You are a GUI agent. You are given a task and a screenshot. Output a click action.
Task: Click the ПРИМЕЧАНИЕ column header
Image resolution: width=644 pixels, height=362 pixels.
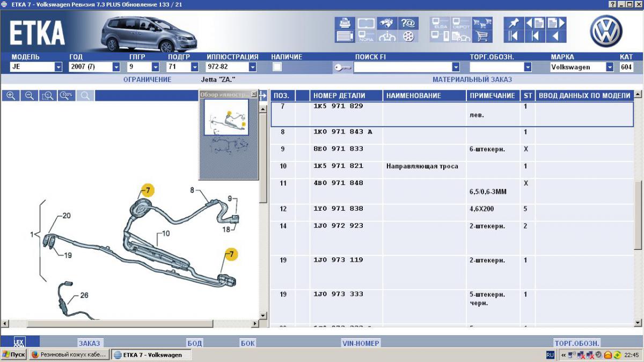pos(492,95)
